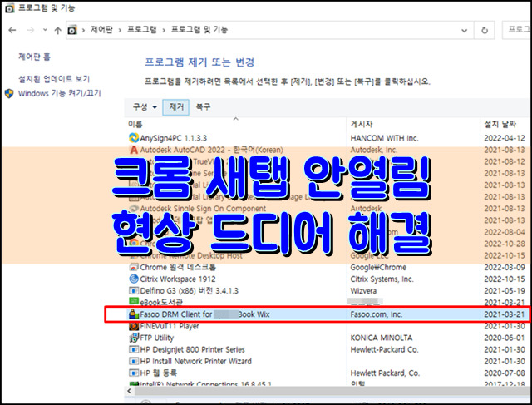Click KONICA MINOLTA publisher cell
532x405 pixels.
382,338
